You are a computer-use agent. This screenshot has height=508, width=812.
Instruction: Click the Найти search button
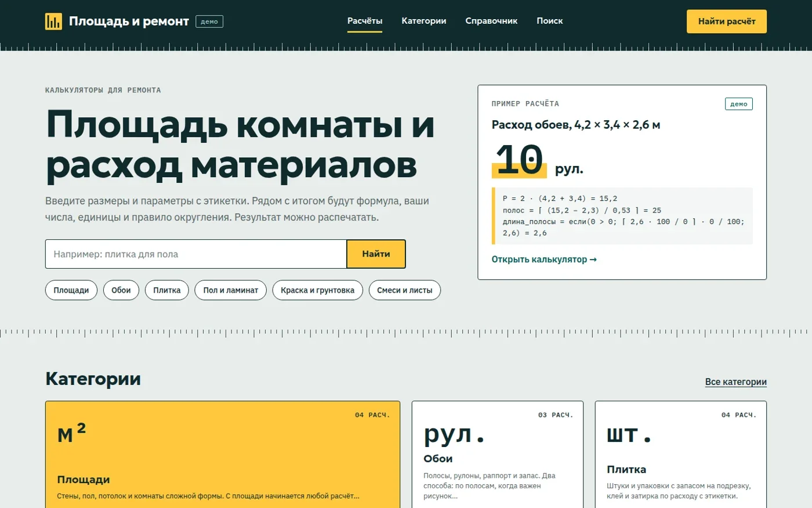(x=376, y=254)
